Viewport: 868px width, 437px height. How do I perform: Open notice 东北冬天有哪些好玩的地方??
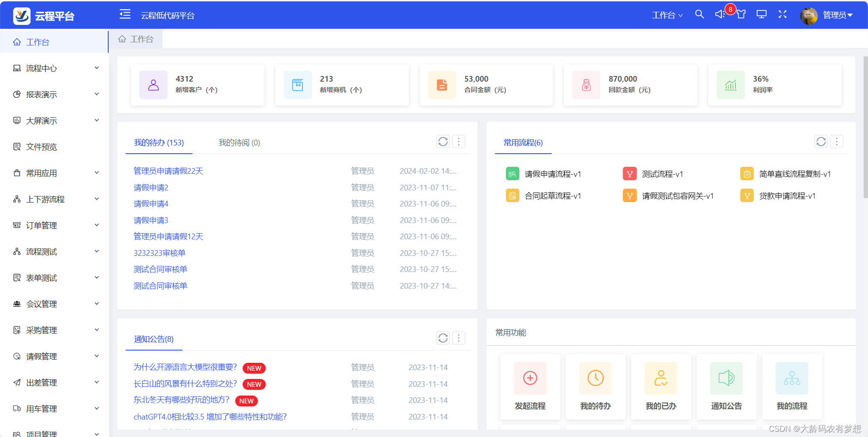(x=182, y=400)
